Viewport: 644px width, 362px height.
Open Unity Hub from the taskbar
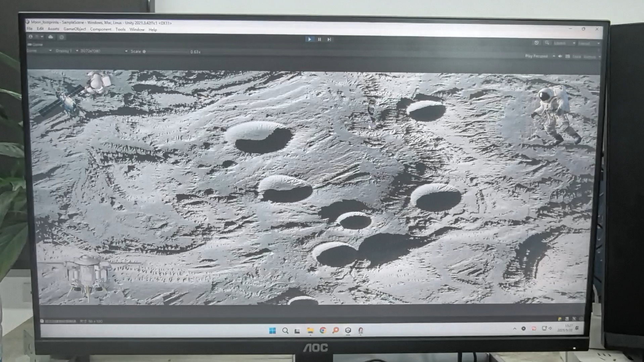pyautogui.click(x=348, y=330)
